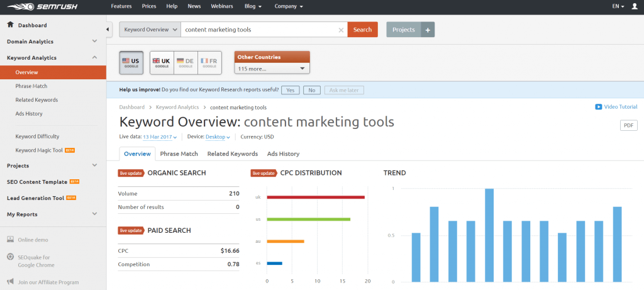Click Dashboard in the breadcrumb
Viewport: 644px width, 290px height.
point(132,107)
